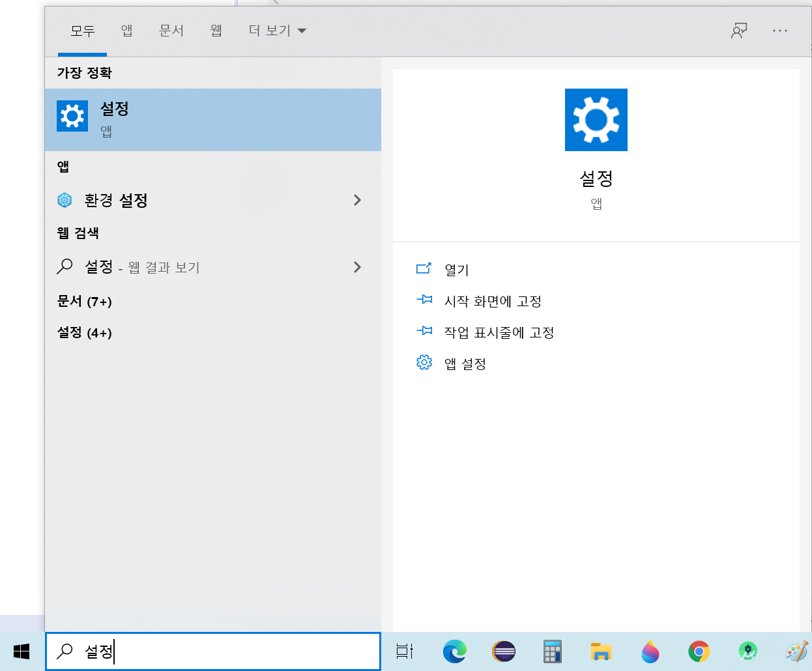This screenshot has width=812, height=671.
Task: Open File Explorer from the taskbar
Action: click(601, 651)
